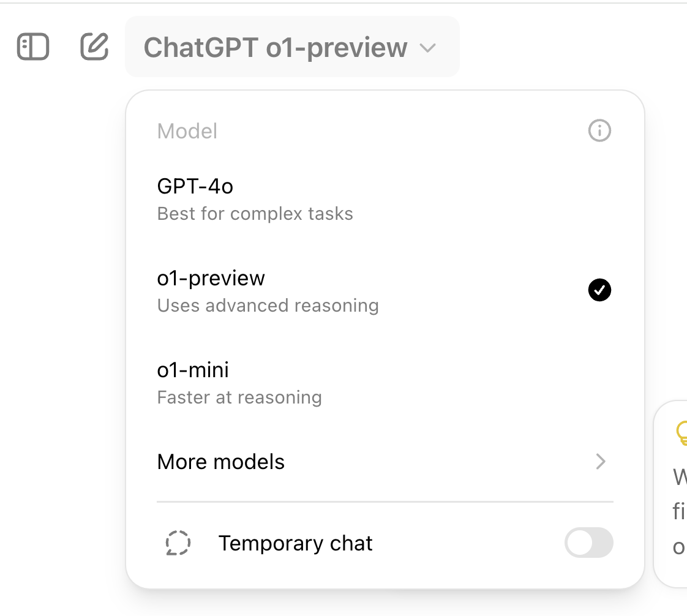687x616 pixels.
Task: Expand the More models submenu arrow
Action: pos(601,461)
